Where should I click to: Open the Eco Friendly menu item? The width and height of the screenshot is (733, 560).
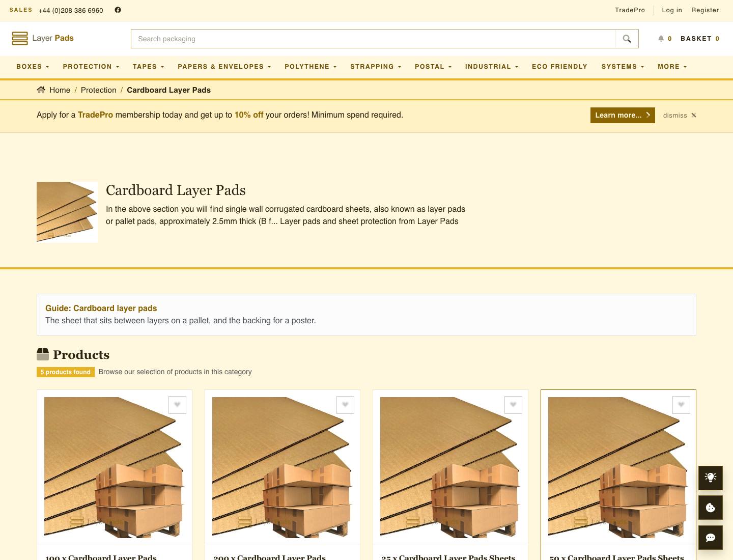tap(559, 67)
